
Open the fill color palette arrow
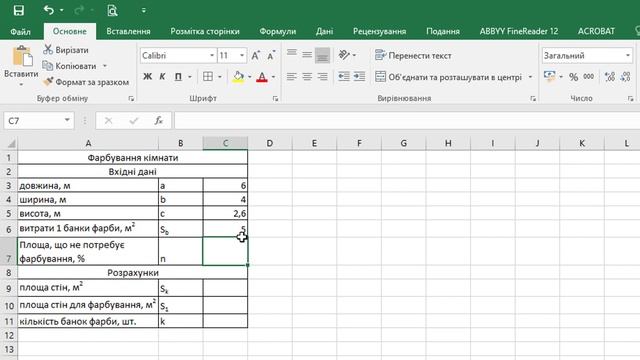(x=249, y=77)
